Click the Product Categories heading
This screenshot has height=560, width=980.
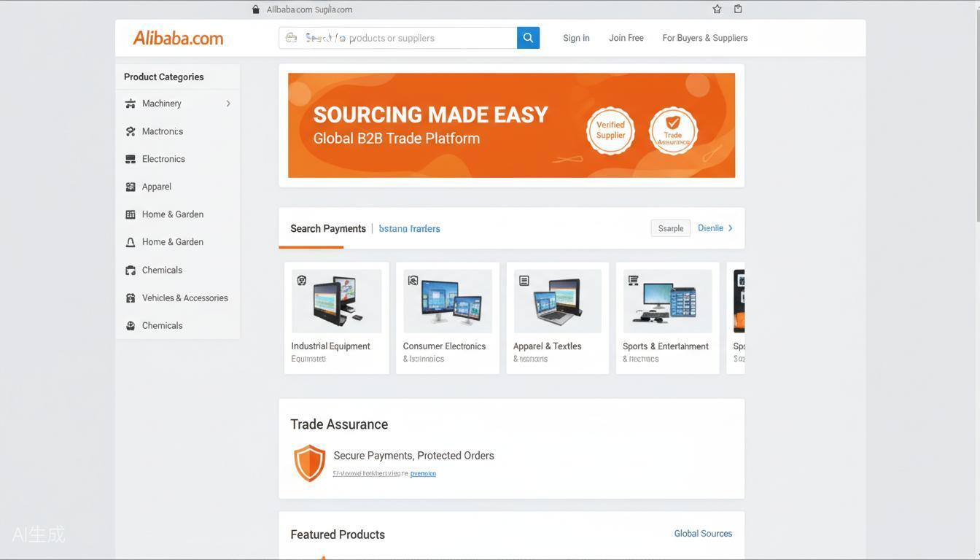(x=164, y=77)
